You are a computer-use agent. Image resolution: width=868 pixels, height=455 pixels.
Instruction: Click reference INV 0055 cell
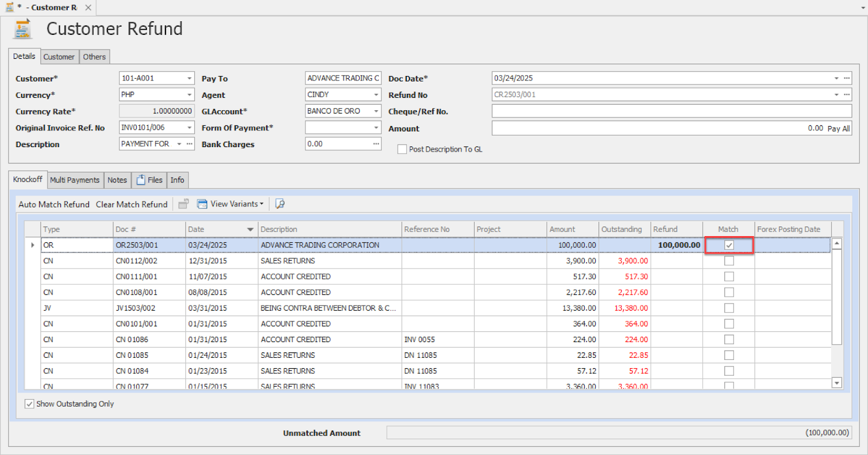(x=438, y=339)
